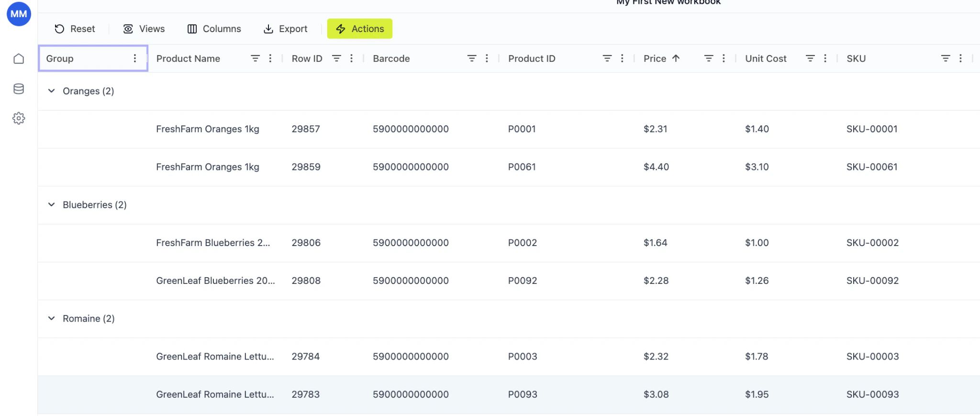Select Row ID cell 29784
Viewport: 980px width, 416px height.
(x=306, y=357)
